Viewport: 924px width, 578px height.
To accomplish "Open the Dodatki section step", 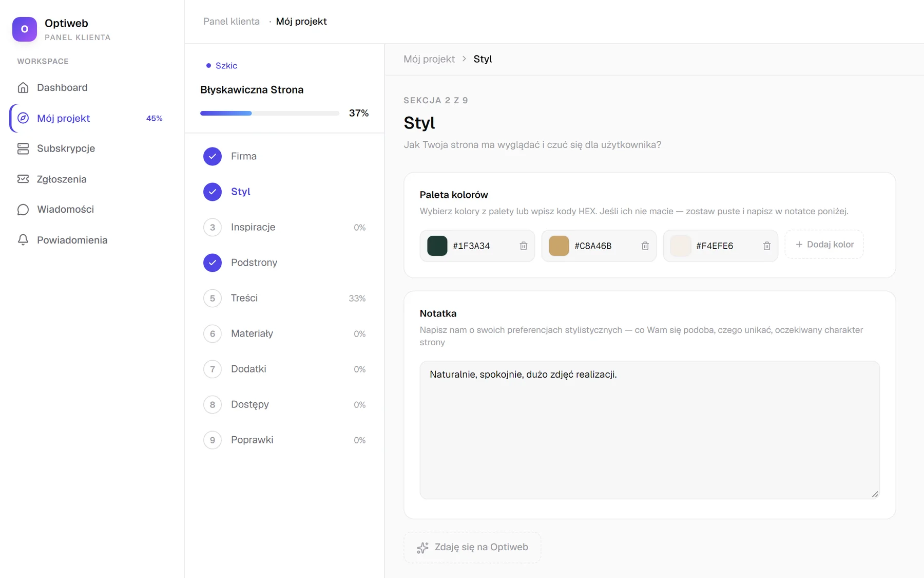I will click(x=284, y=369).
